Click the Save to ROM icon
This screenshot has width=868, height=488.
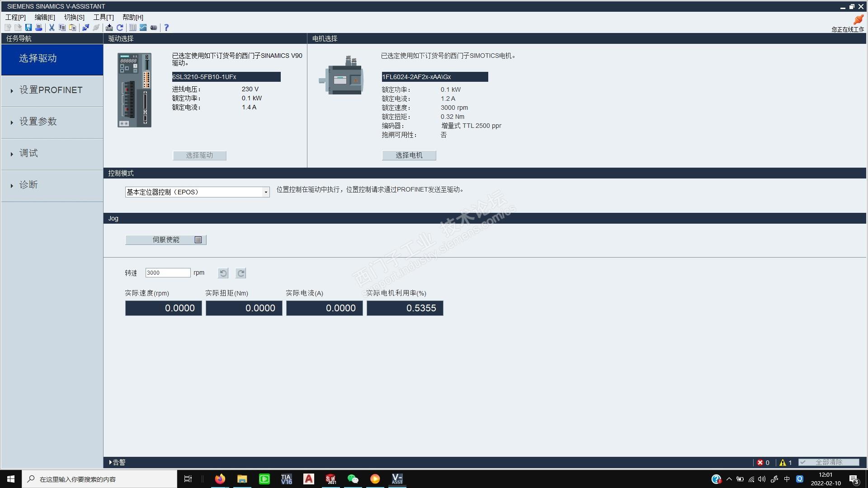tap(109, 28)
